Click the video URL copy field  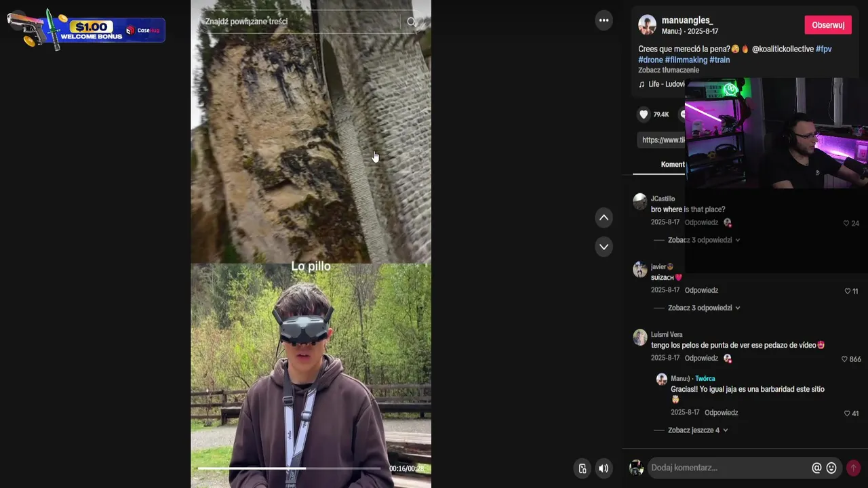click(663, 140)
